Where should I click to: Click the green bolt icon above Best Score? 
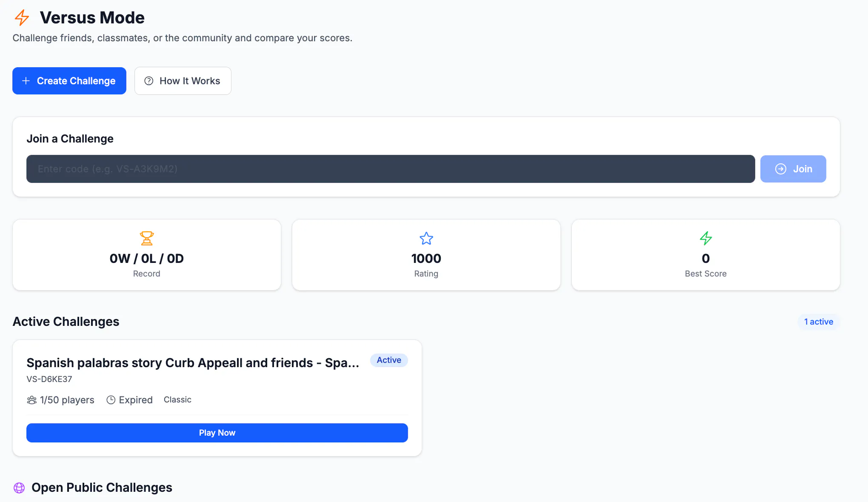click(x=706, y=238)
